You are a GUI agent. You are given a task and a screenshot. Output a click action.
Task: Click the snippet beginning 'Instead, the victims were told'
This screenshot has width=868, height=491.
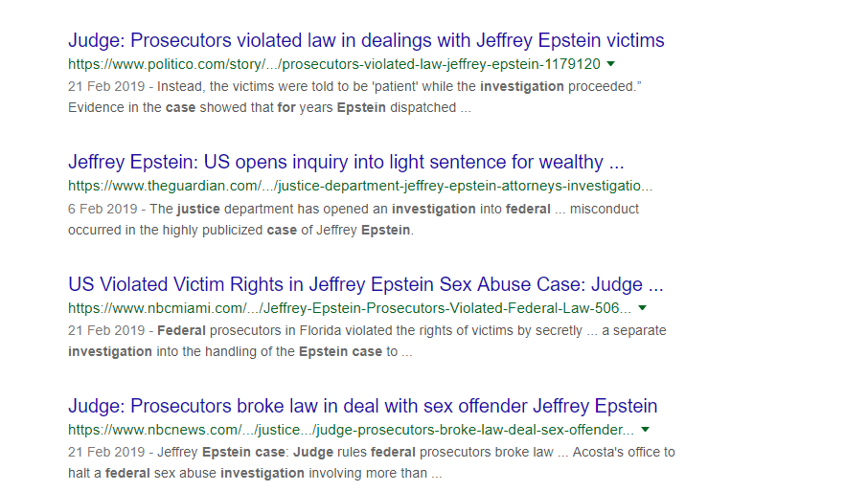(400, 87)
